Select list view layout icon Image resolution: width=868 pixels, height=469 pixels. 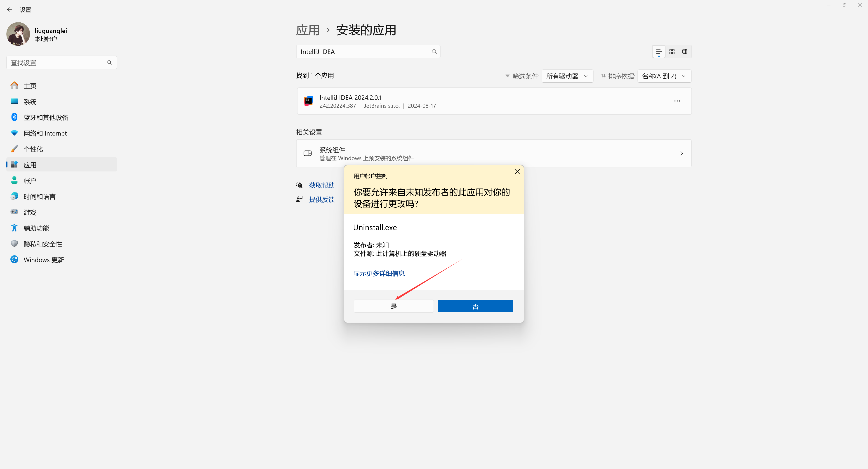[659, 52]
